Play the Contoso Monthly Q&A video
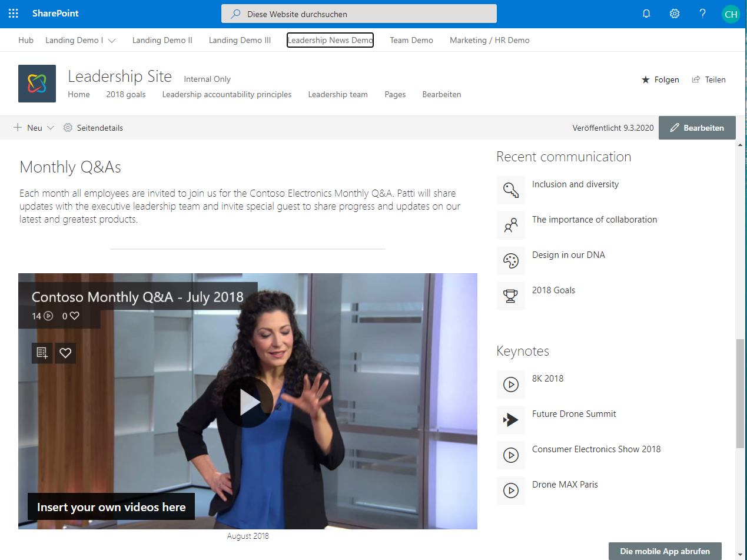Viewport: 747px width, 560px height. [x=248, y=402]
